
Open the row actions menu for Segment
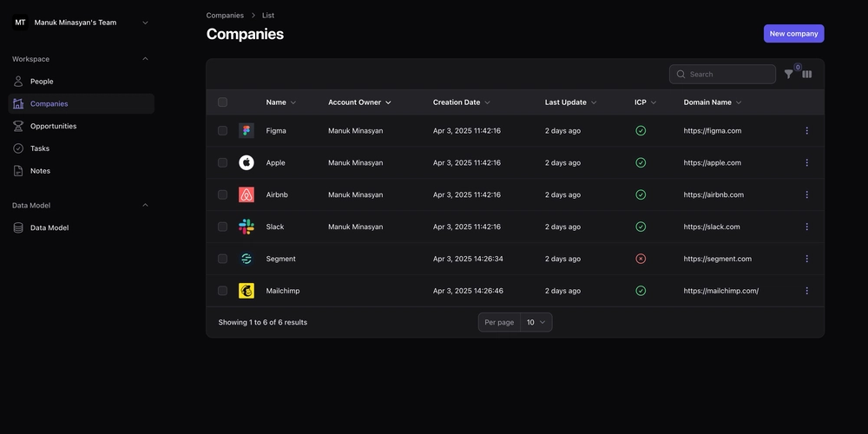tap(806, 259)
